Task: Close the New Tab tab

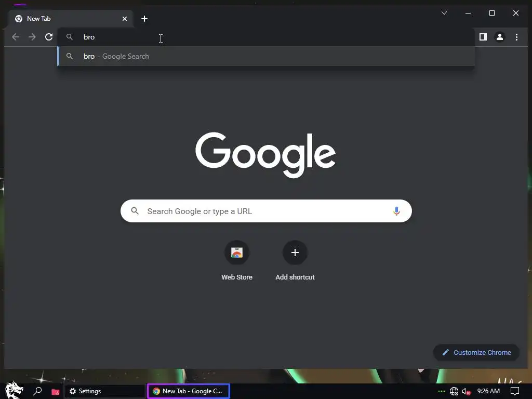Action: [125, 19]
